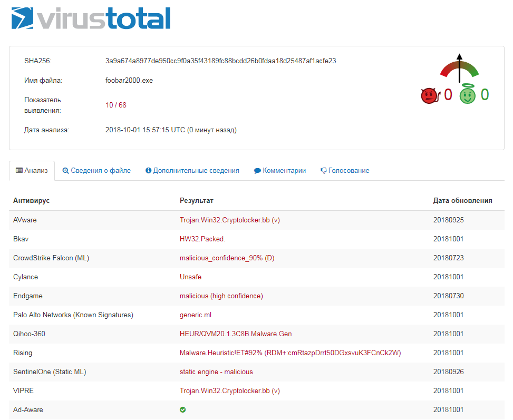Click the Ad-Aware antivirus name
The image size is (513, 420).
pyautogui.click(x=28, y=409)
